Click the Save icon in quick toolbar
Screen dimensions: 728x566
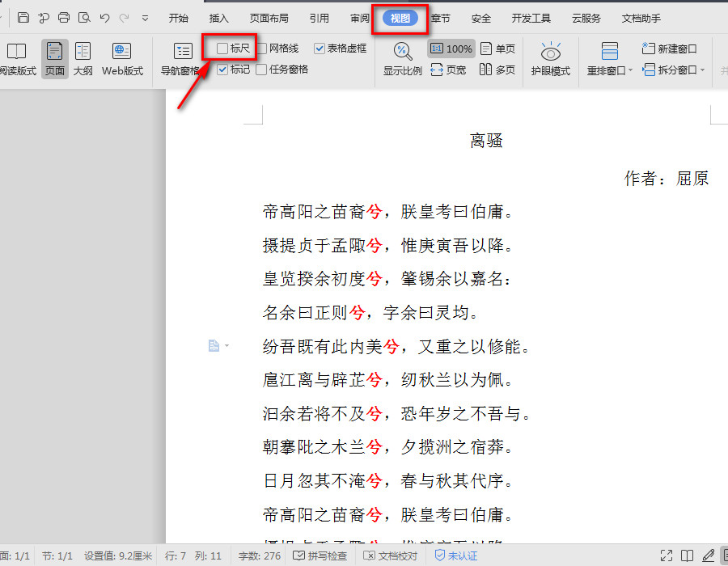click(x=23, y=18)
